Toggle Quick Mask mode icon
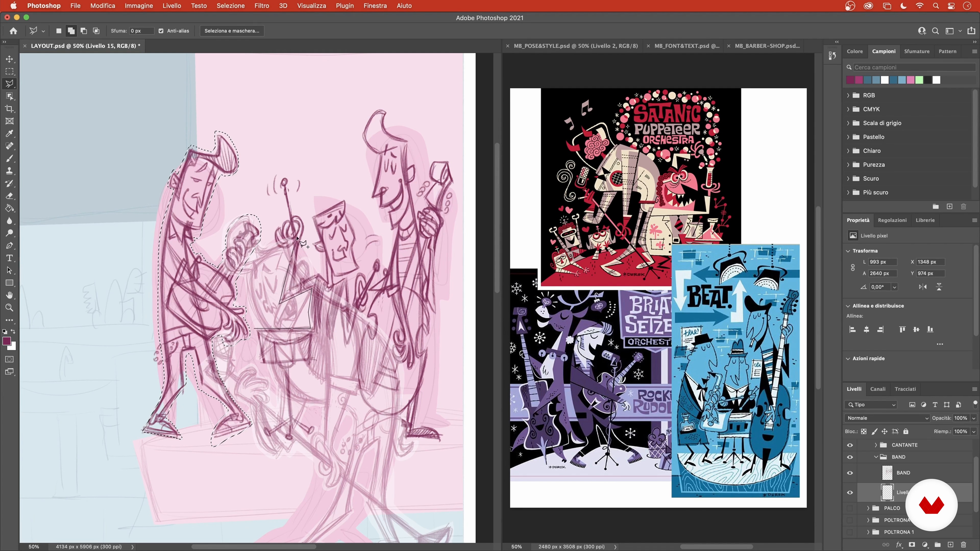The height and width of the screenshot is (551, 980). (x=9, y=359)
